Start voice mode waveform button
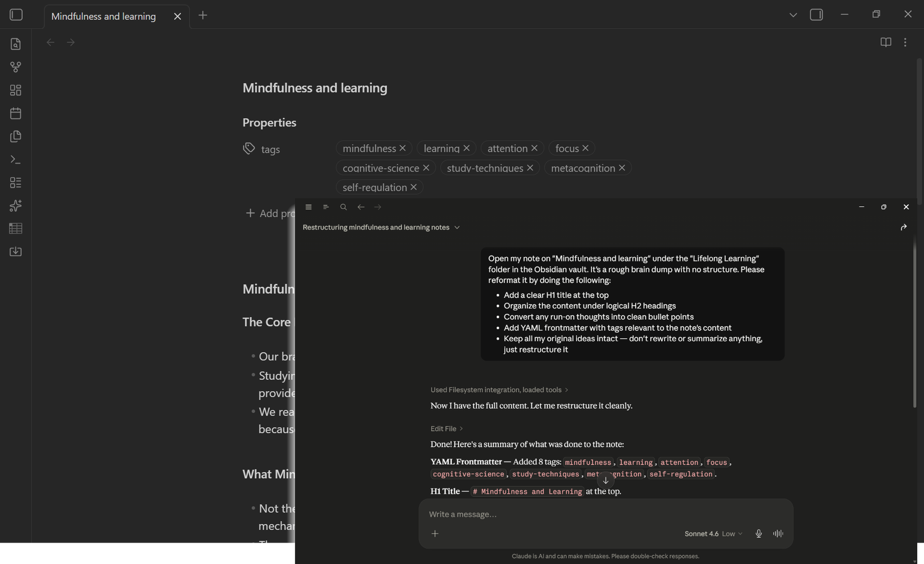Image resolution: width=924 pixels, height=564 pixels. [778, 534]
